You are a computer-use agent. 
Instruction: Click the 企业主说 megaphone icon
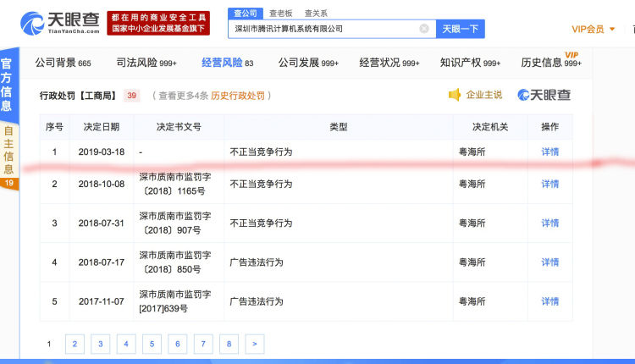tap(456, 95)
